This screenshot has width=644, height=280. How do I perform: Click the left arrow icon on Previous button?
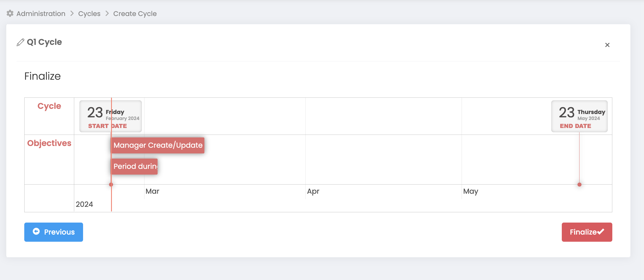click(36, 231)
